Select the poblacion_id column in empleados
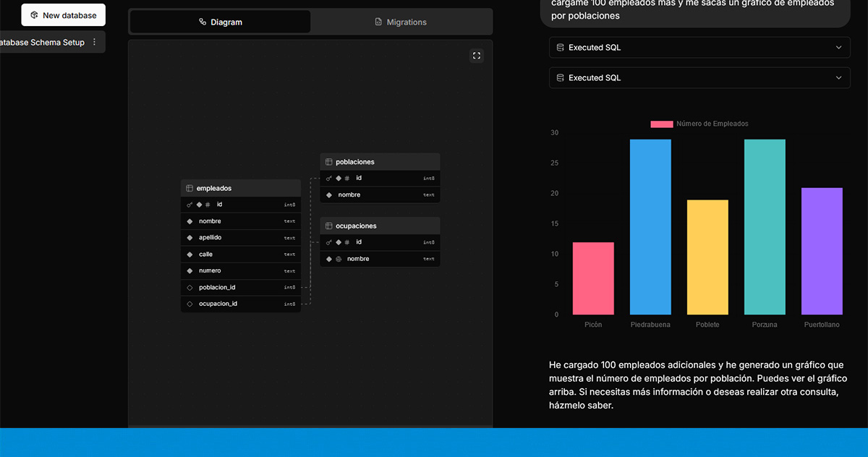The height and width of the screenshot is (457, 868). pos(217,287)
